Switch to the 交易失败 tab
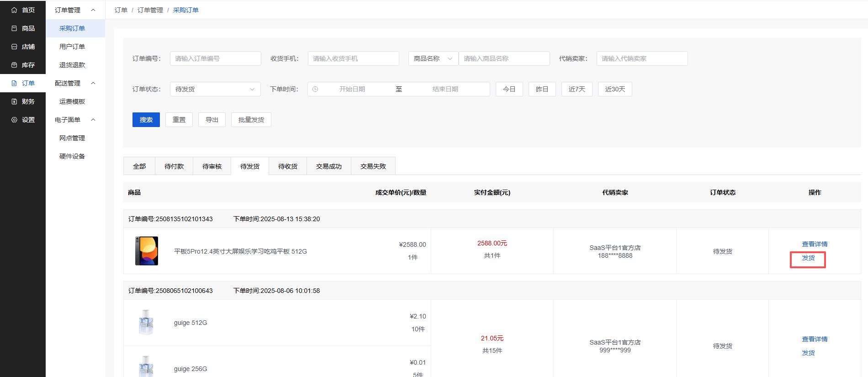The height and width of the screenshot is (377, 868). (373, 166)
